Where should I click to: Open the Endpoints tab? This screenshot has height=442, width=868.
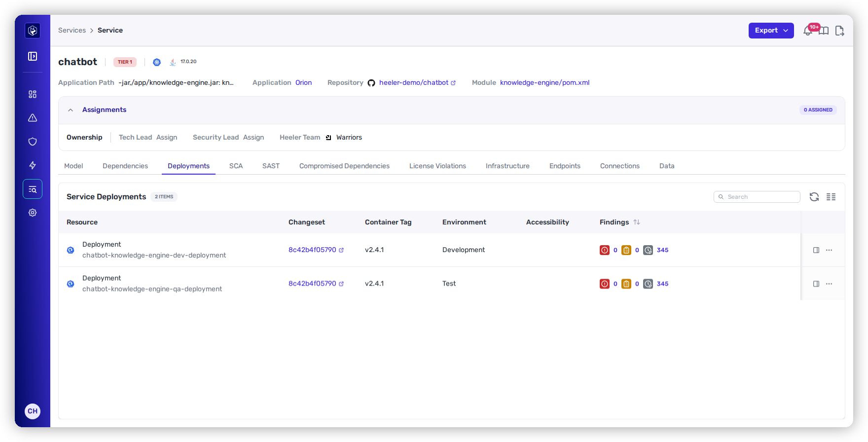coord(565,166)
